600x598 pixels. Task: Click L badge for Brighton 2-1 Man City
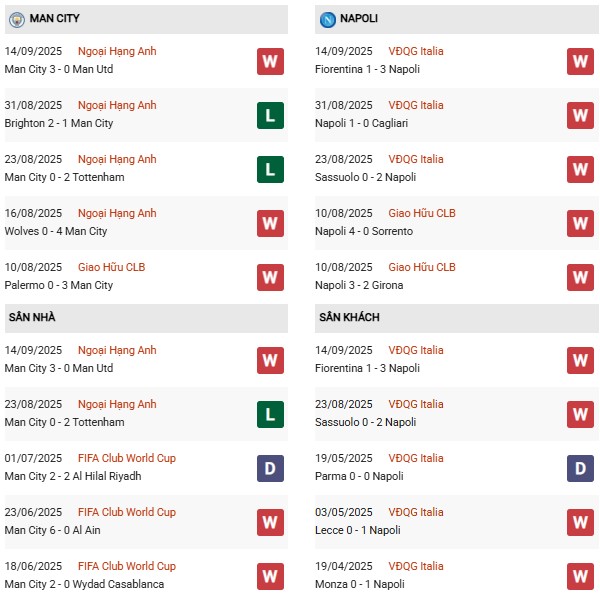(270, 115)
